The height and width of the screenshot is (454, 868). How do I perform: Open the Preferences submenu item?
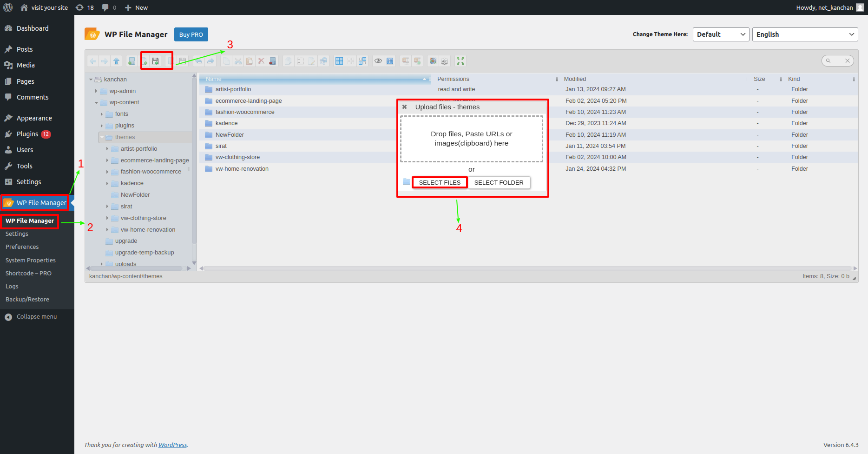pos(22,247)
